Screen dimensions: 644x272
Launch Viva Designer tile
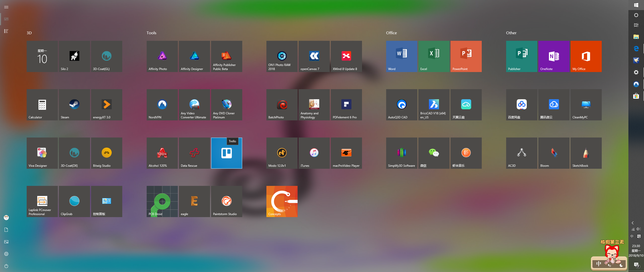(x=42, y=153)
